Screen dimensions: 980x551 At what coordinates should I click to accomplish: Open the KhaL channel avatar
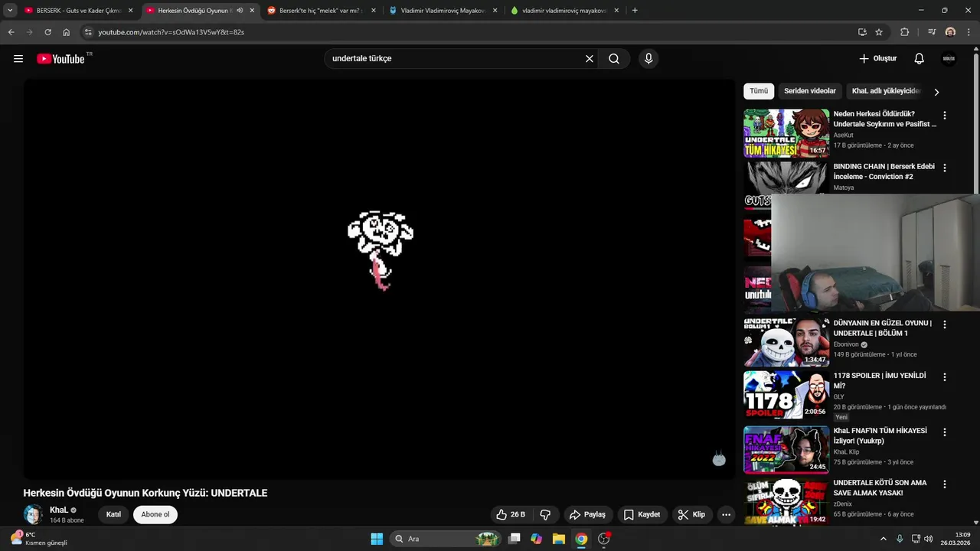click(33, 514)
